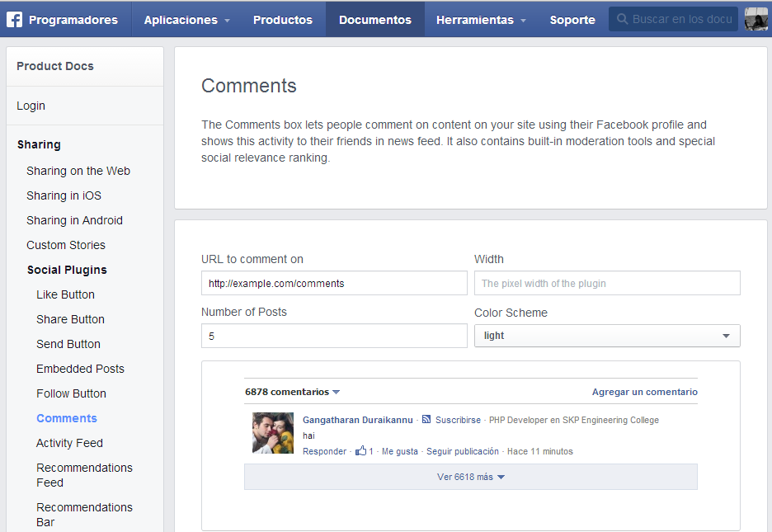
Task: Click the Width input field
Action: (x=607, y=283)
